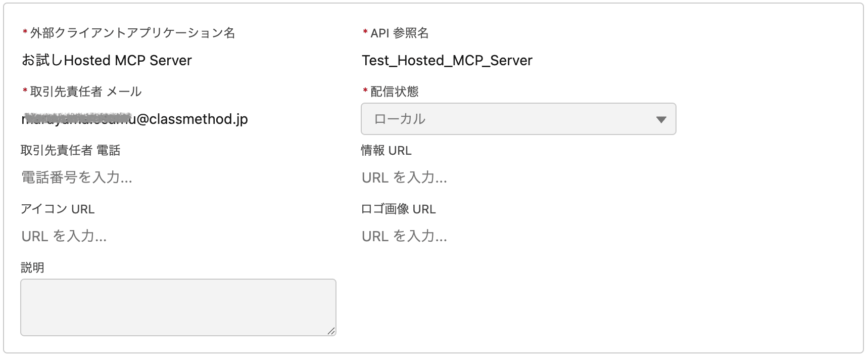Click the classmethod.jp email address
The width and height of the screenshot is (868, 357).
click(x=134, y=119)
